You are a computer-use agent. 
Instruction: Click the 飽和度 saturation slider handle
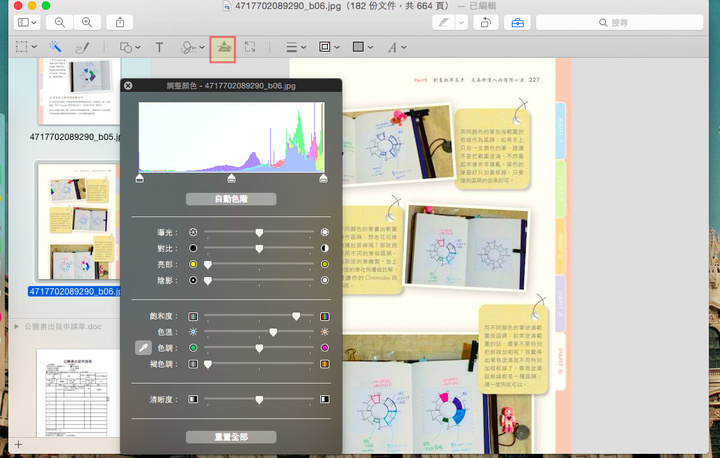click(296, 315)
